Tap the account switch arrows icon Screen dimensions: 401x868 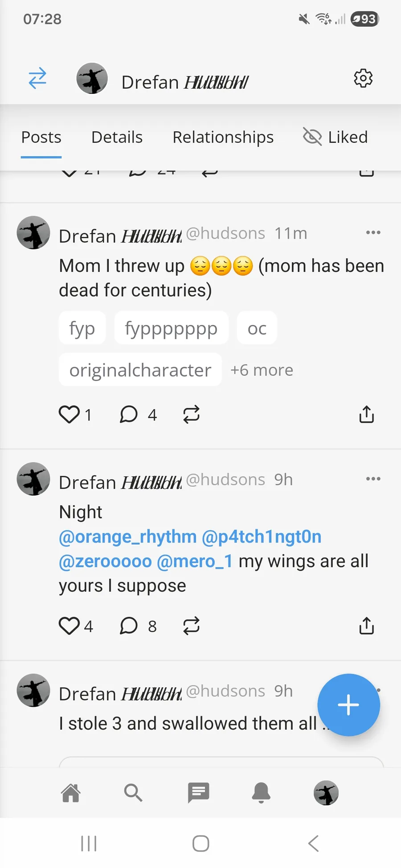pos(37,78)
